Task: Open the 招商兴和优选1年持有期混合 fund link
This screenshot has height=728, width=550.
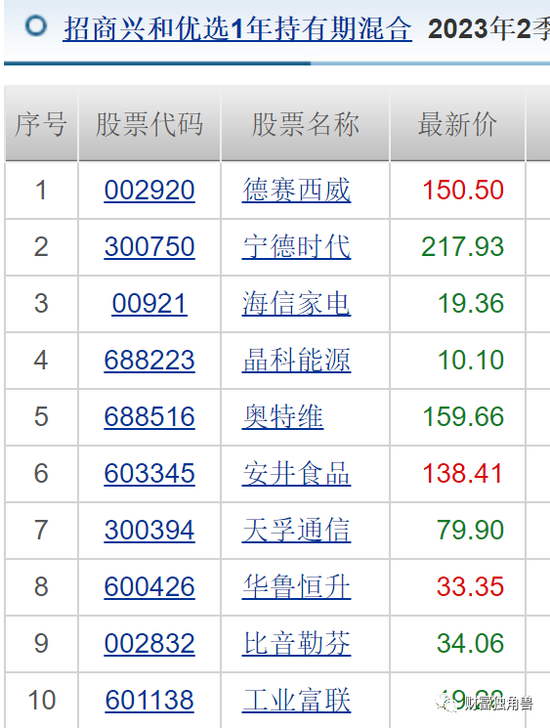Action: point(237,29)
